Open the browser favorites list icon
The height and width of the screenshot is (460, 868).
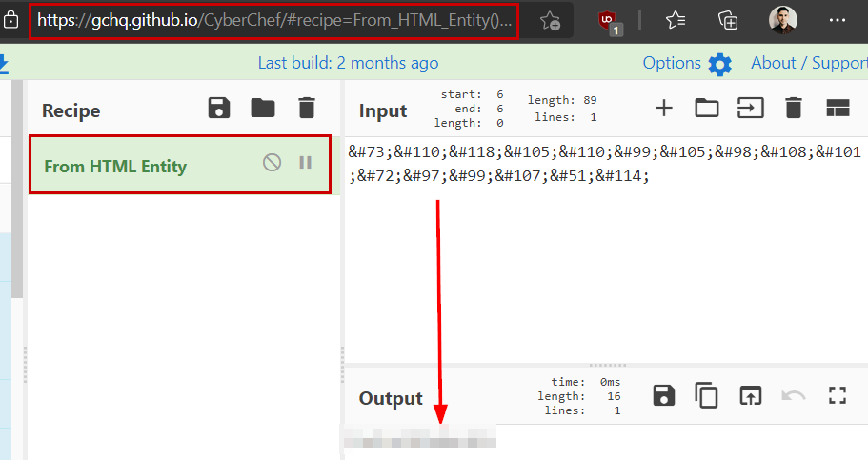pyautogui.click(x=676, y=21)
